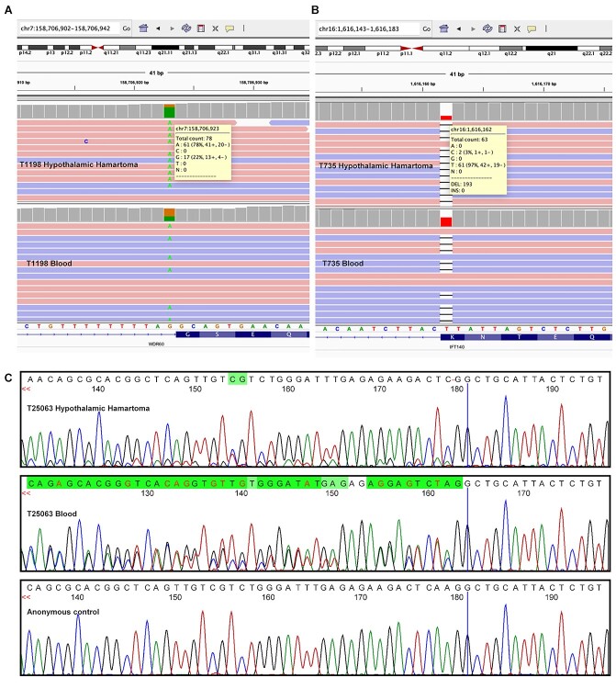
Task: Click the yellow popup-behavior bubble icon in panel A
Action: [230, 28]
